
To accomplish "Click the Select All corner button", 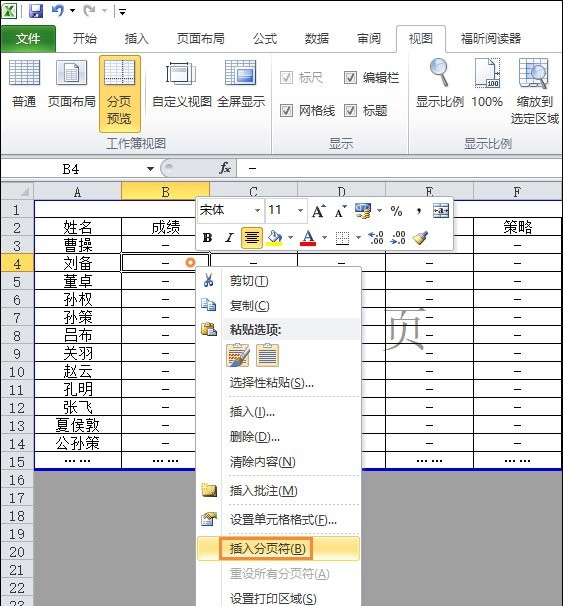I will 17,192.
